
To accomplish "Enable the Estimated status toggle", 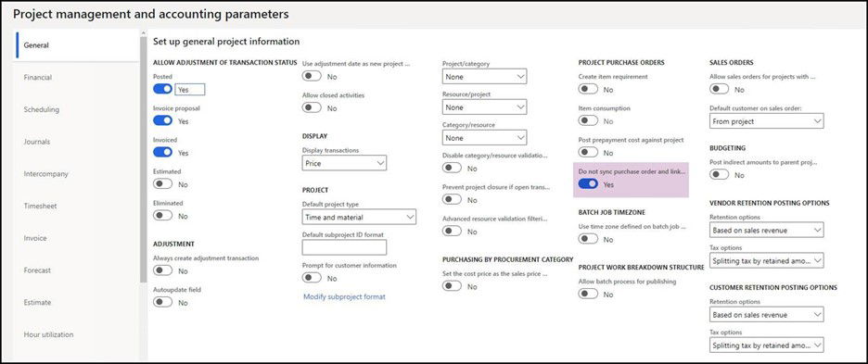I will pyautogui.click(x=163, y=183).
